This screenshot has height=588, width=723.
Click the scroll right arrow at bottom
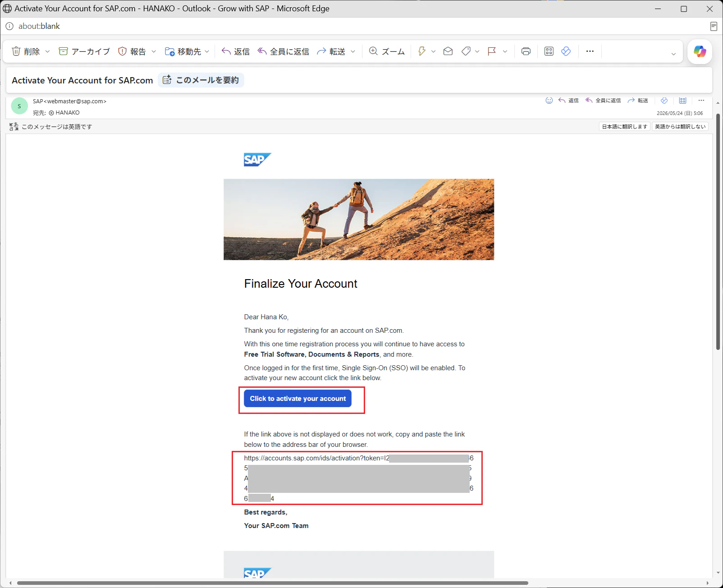pyautogui.click(x=708, y=583)
